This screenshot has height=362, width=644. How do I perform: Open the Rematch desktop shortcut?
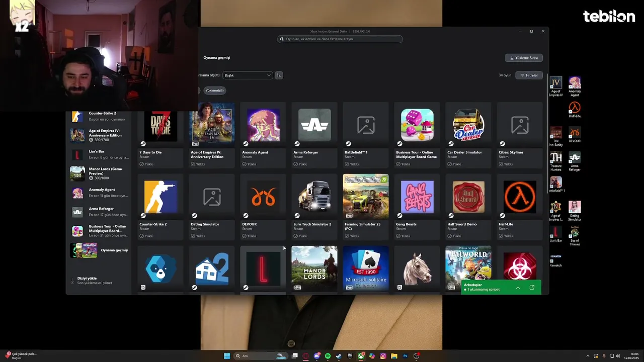click(x=556, y=261)
